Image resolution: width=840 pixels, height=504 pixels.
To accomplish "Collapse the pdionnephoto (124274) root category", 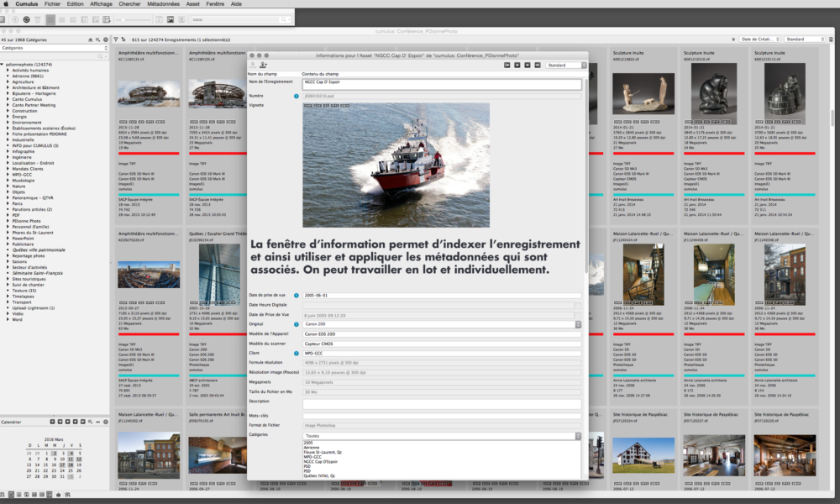I will coord(3,65).
